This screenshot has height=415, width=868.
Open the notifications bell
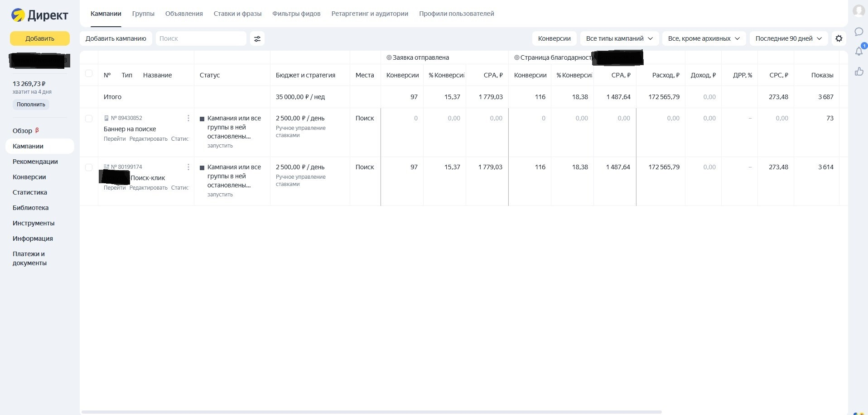858,52
